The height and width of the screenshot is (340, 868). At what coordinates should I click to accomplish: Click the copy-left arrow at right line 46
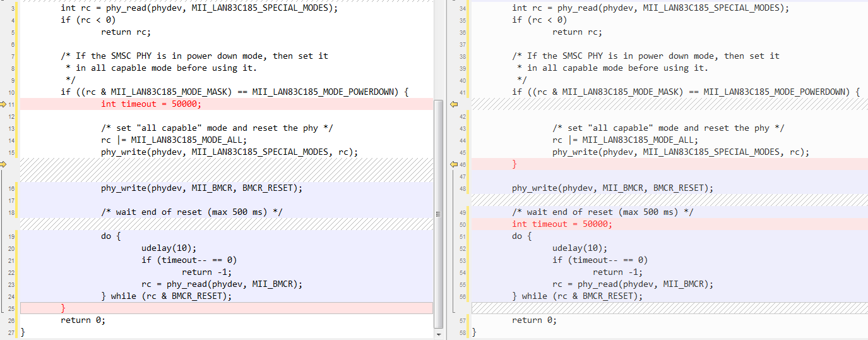pos(453,164)
